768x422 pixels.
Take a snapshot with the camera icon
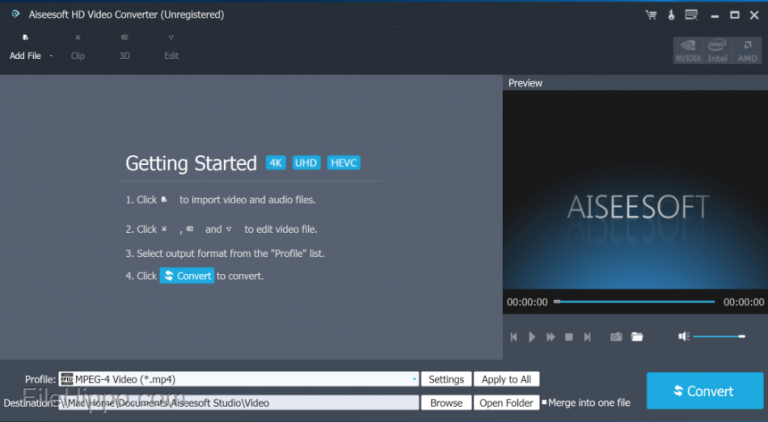click(x=616, y=337)
